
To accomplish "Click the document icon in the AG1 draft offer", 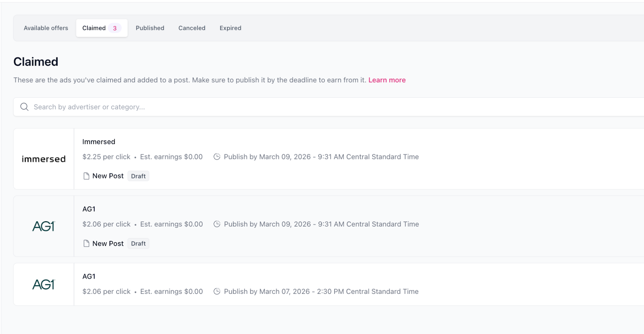I will click(86, 243).
